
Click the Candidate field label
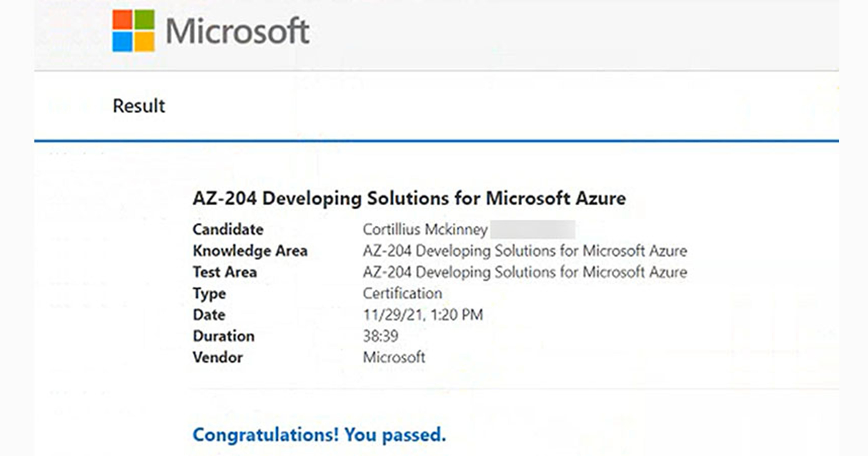click(228, 230)
